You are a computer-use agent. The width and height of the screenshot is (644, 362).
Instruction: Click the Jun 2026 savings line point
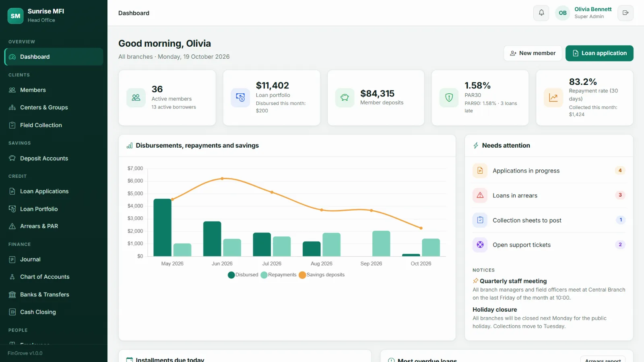pyautogui.click(x=222, y=178)
